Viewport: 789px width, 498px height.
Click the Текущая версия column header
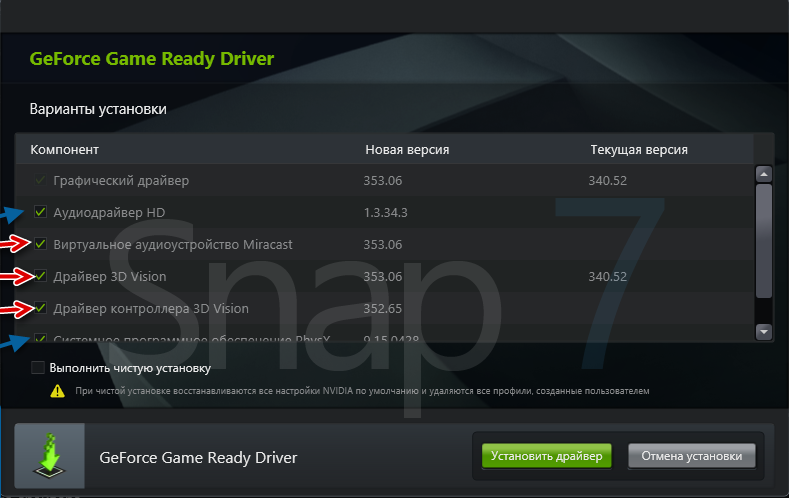coord(639,150)
